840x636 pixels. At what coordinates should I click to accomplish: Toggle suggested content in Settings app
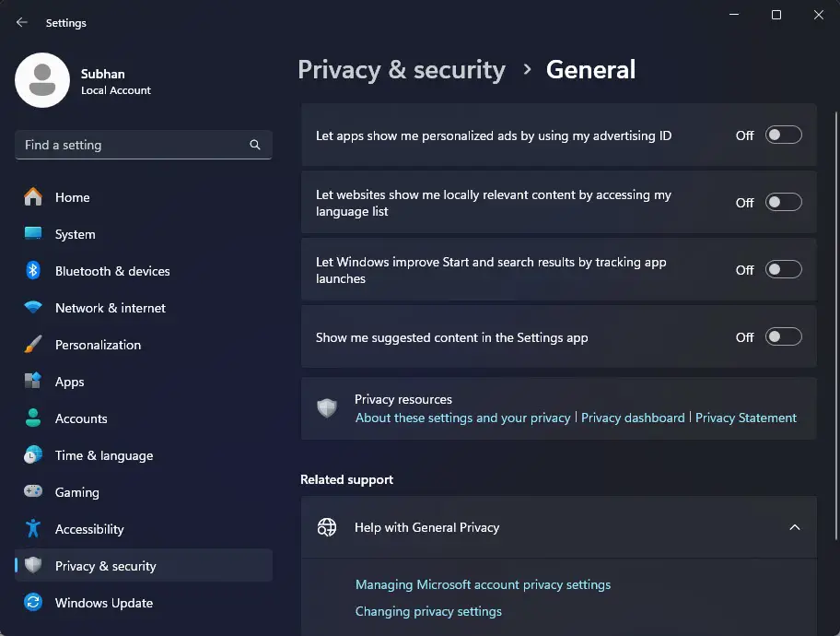783,336
